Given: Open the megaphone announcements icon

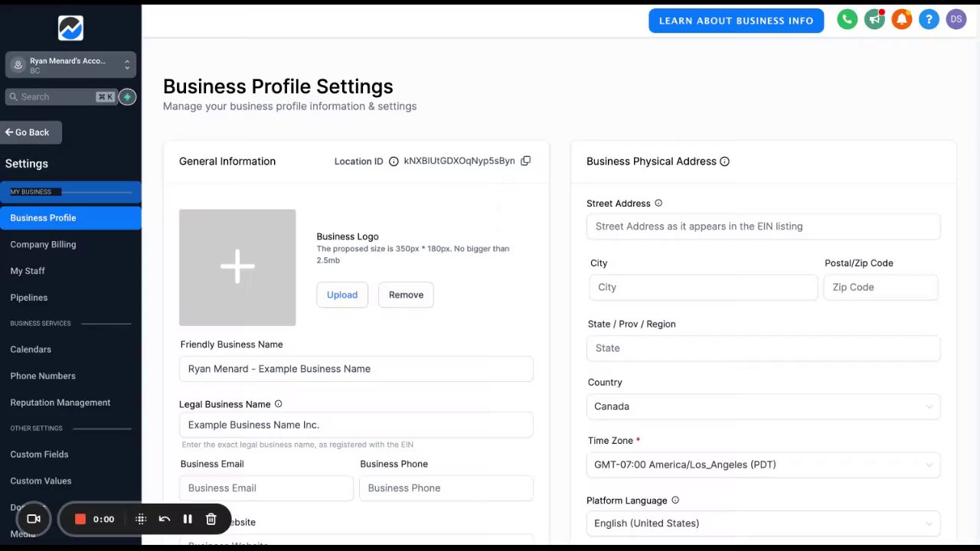Looking at the screenshot, I should click(x=874, y=20).
